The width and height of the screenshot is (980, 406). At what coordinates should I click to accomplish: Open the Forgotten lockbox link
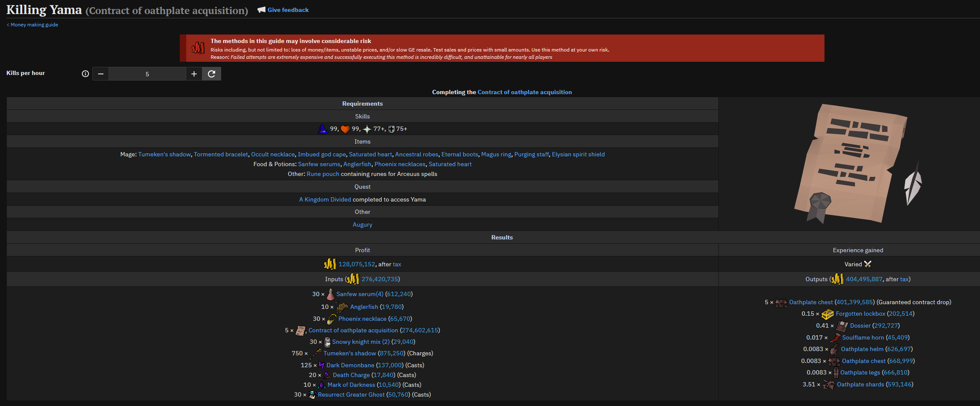coord(861,314)
